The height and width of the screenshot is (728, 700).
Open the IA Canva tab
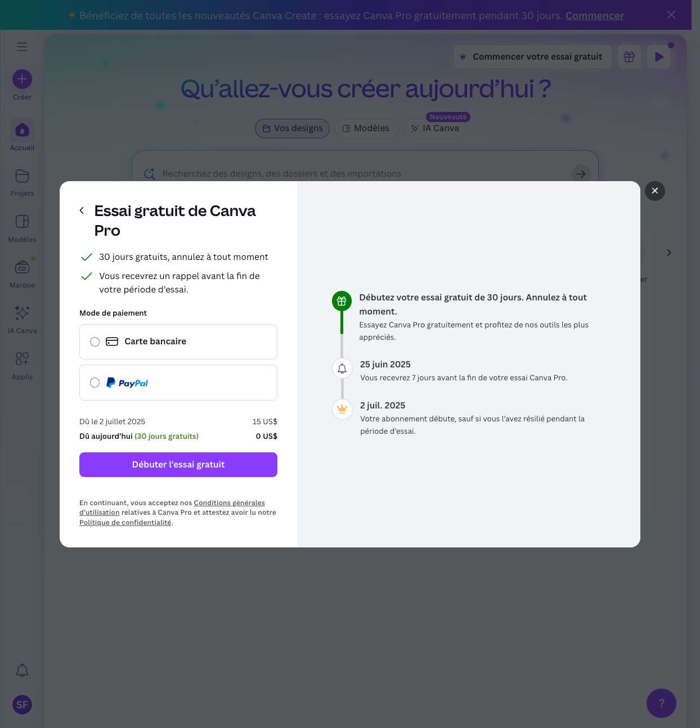coord(434,128)
